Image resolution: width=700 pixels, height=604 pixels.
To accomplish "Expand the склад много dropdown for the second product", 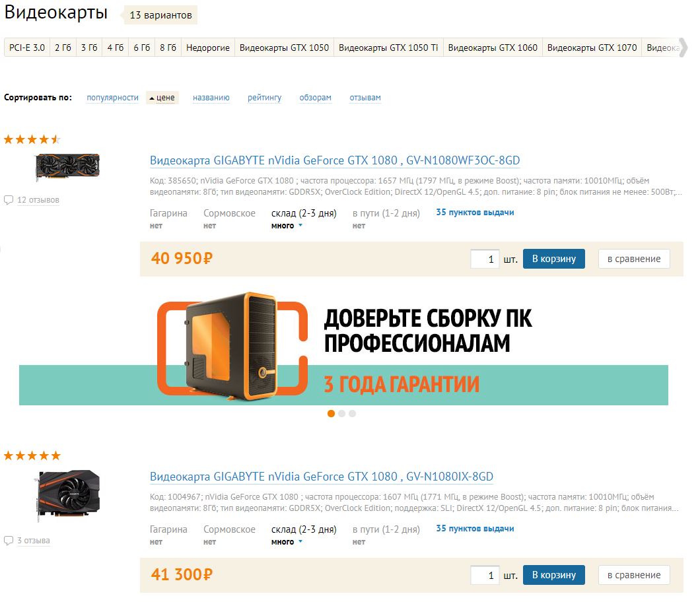I will (300, 541).
